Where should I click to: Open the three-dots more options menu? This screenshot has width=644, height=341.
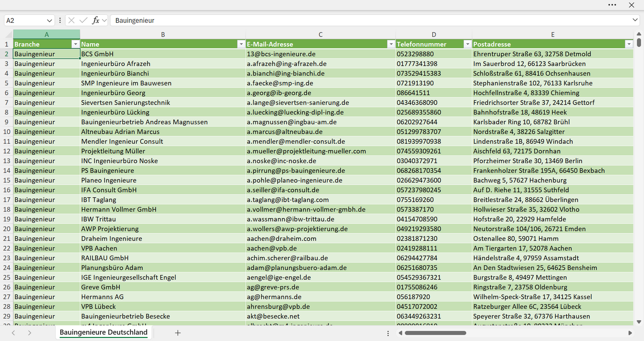tap(612, 5)
